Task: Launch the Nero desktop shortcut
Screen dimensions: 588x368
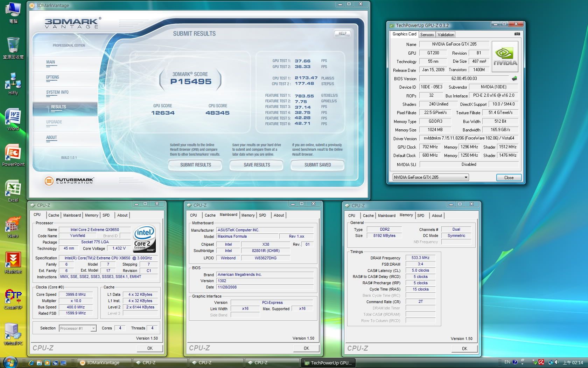Action: 13,226
